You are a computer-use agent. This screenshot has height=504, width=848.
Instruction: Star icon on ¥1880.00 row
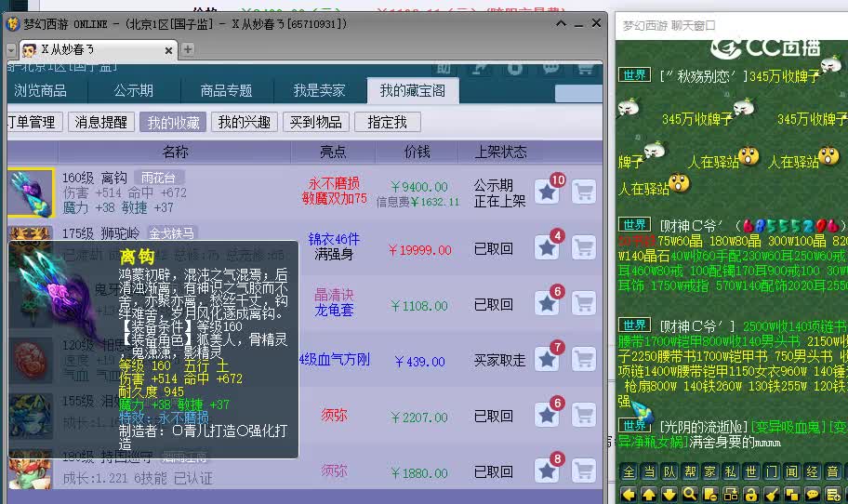tap(548, 471)
